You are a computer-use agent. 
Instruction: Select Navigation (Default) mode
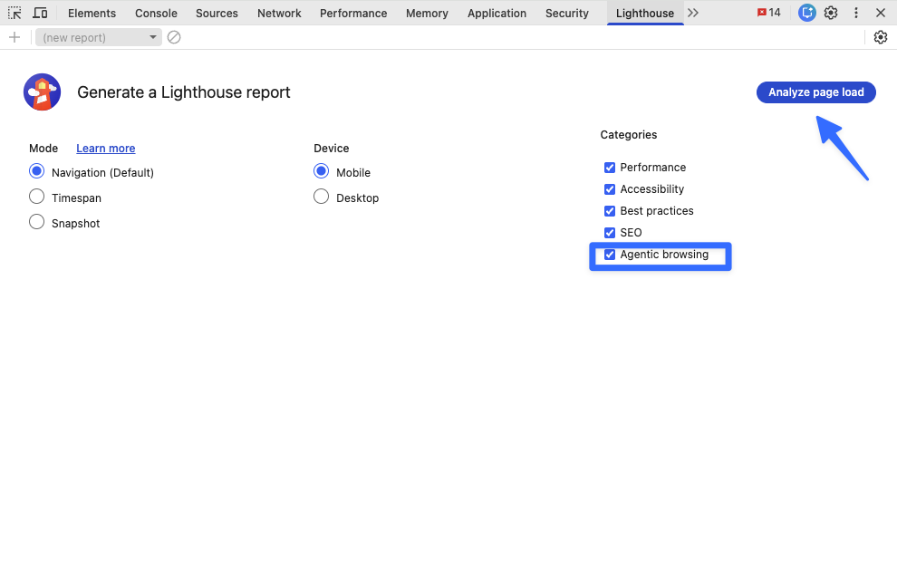click(x=36, y=171)
